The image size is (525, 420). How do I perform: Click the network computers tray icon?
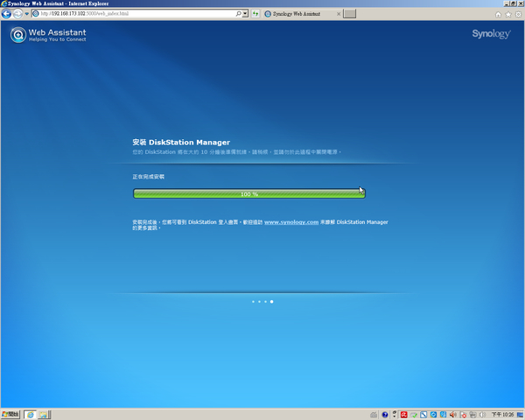tap(472, 415)
